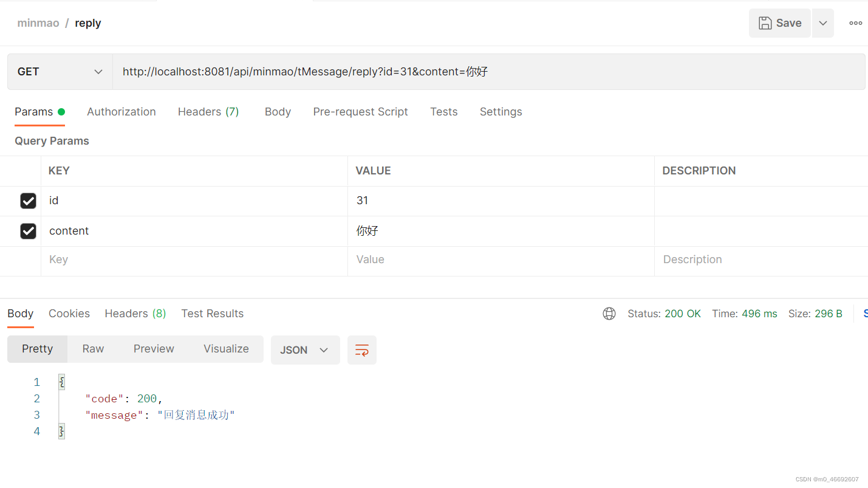
Task: Click the id key cell
Action: pos(194,201)
